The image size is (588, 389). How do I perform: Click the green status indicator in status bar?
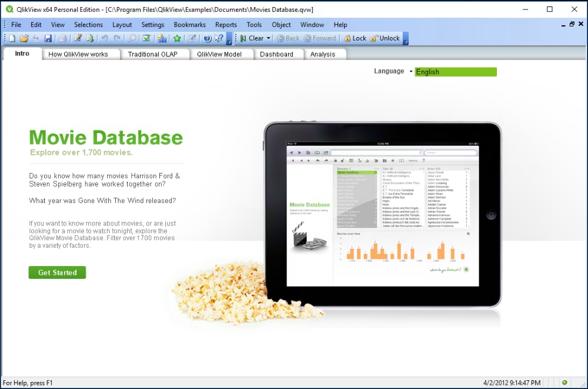[564, 383]
